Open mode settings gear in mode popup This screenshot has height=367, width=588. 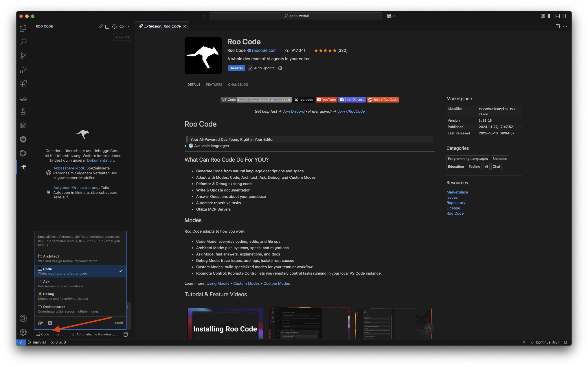50,323
